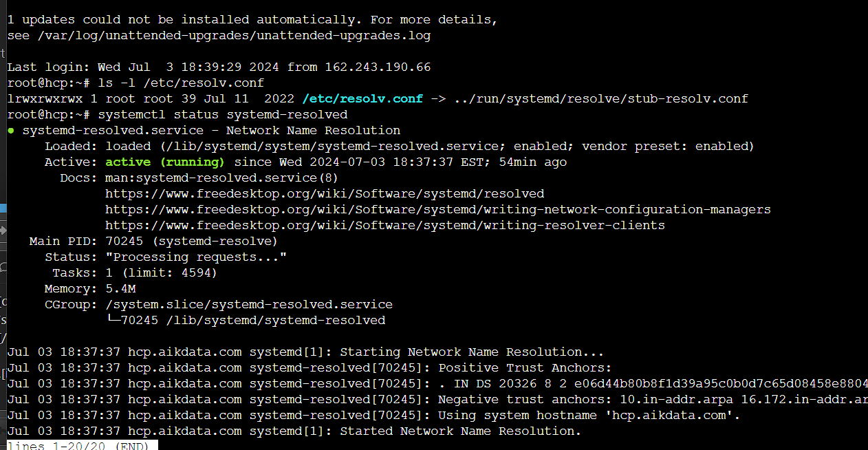Click the "Started Network Name Resolution." log line

point(461,431)
